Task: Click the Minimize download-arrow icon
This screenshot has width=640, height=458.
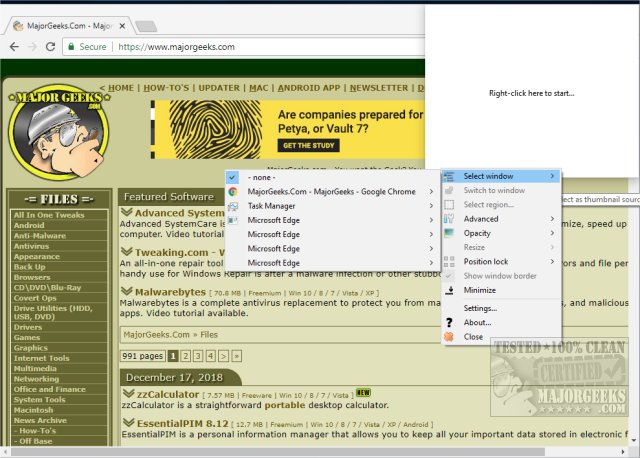Action: pyautogui.click(x=449, y=290)
